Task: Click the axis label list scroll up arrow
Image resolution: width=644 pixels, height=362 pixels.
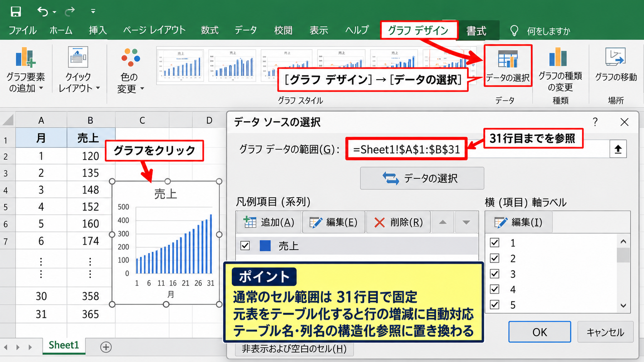Action: tap(623, 242)
